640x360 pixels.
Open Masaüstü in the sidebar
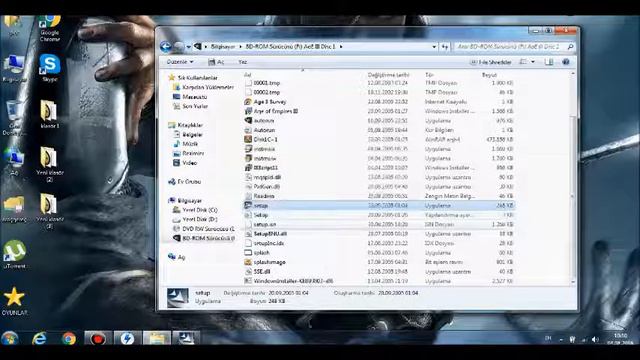[194, 97]
